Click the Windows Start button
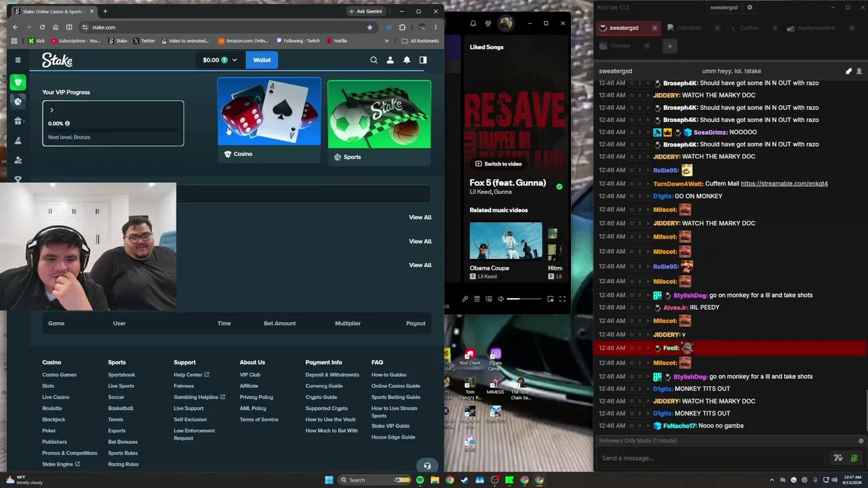 (329, 480)
